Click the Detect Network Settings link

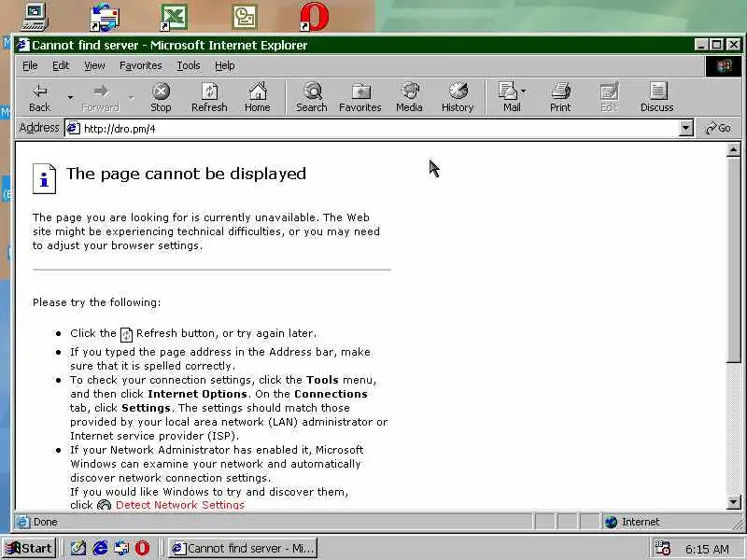tap(179, 505)
